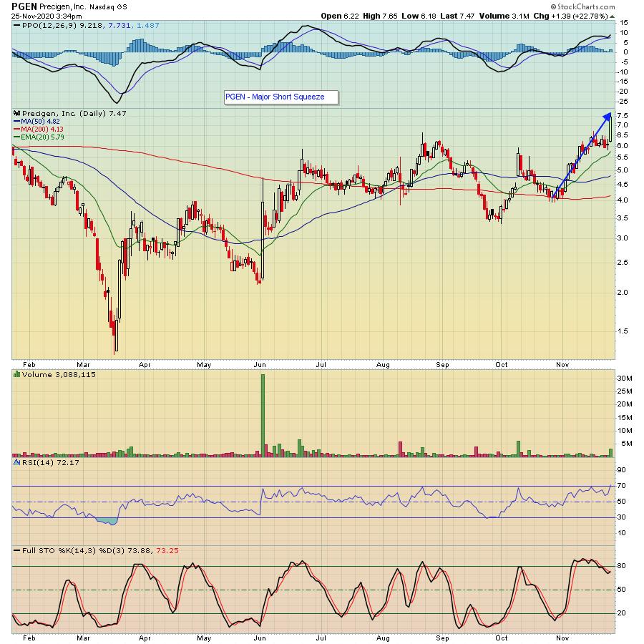Screen dimensions: 644x644
Task: Click the 'PGEN - Major Short Squeeze' annotation box
Action: 281,97
